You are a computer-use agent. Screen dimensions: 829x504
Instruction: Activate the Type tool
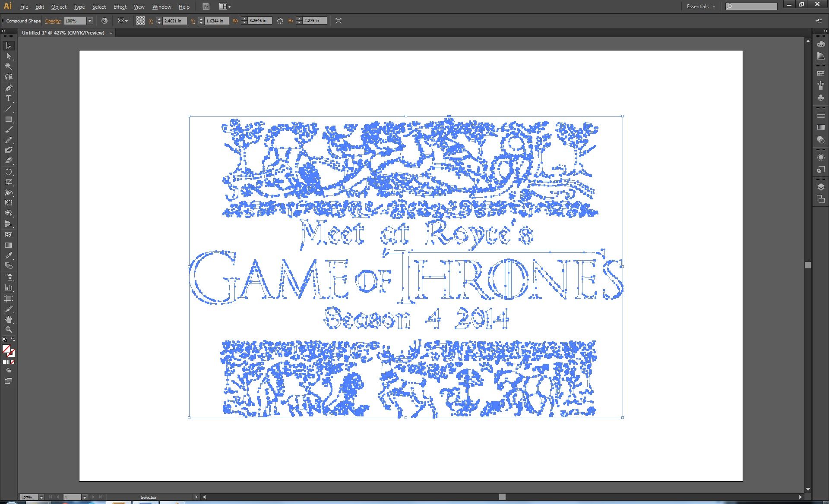(x=9, y=98)
